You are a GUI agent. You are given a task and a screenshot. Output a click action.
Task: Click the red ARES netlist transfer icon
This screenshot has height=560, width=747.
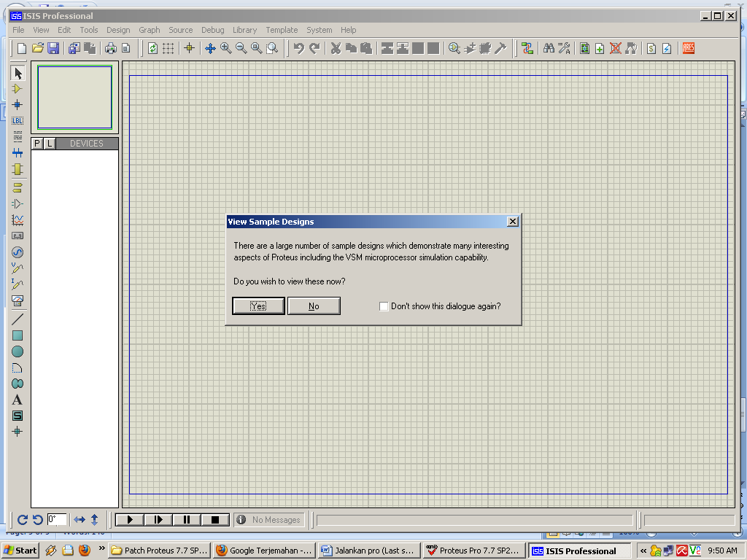[689, 48]
